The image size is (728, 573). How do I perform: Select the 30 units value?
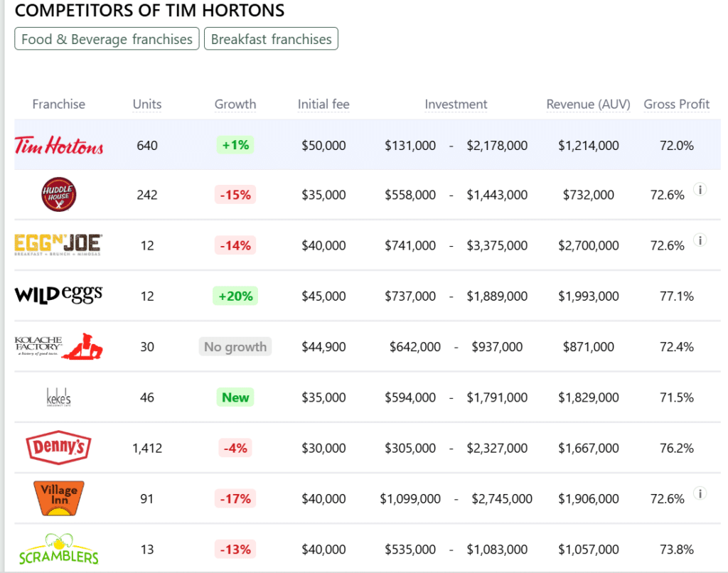pos(147,347)
